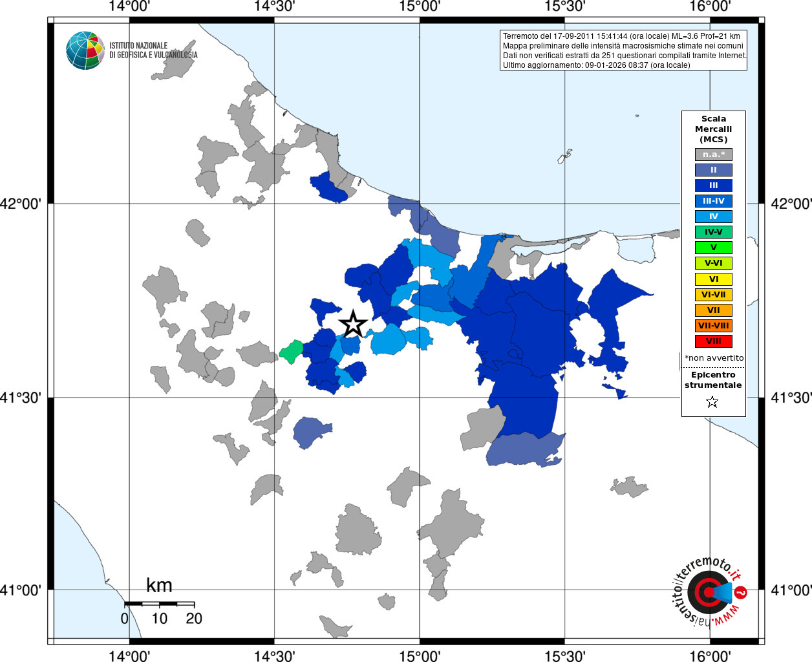
Task: Click the V green legend swatch
Action: point(714,248)
